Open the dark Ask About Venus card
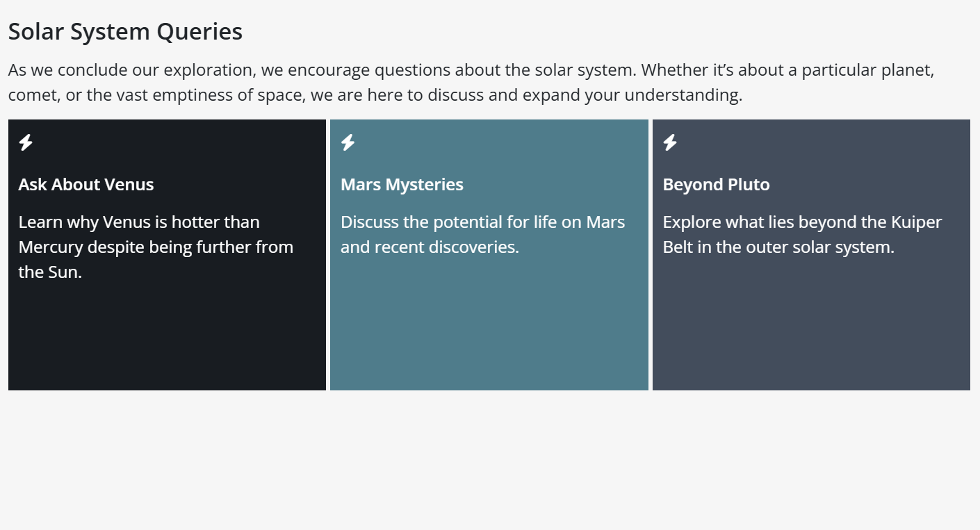The image size is (980, 530). (x=167, y=333)
